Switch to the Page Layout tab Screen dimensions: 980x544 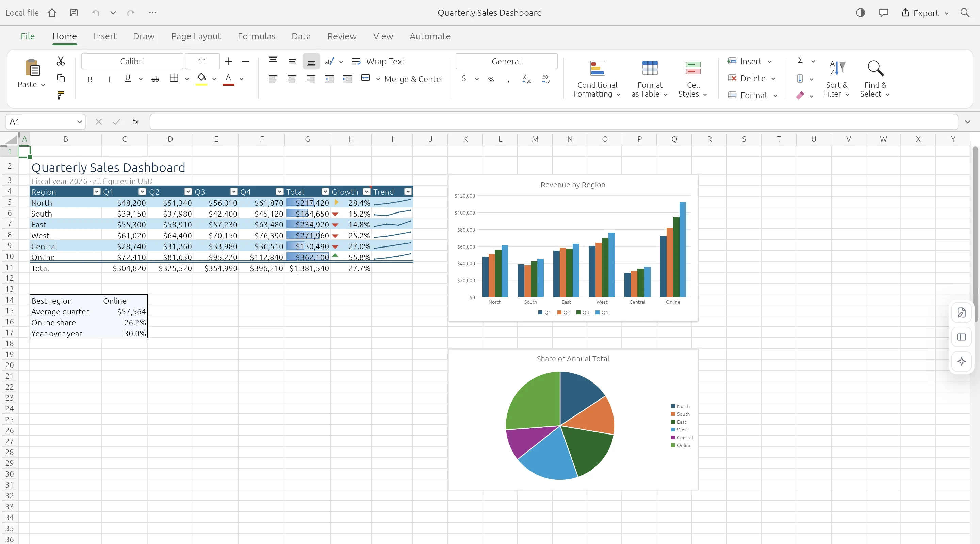(196, 36)
